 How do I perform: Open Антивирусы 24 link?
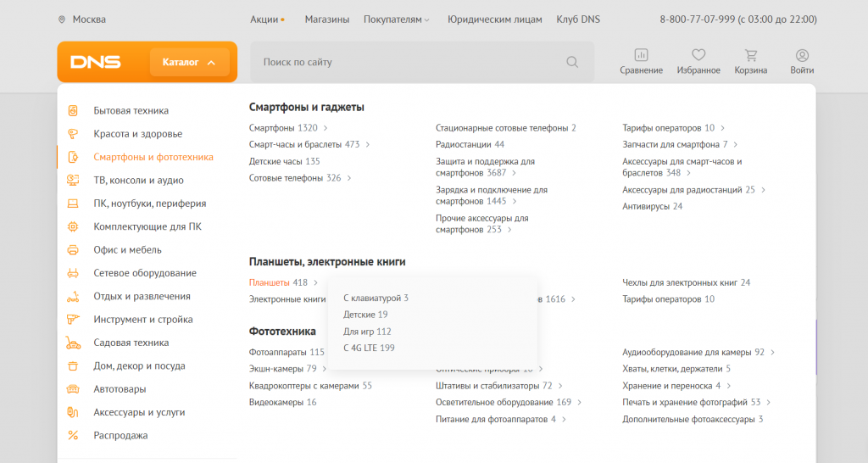(652, 206)
